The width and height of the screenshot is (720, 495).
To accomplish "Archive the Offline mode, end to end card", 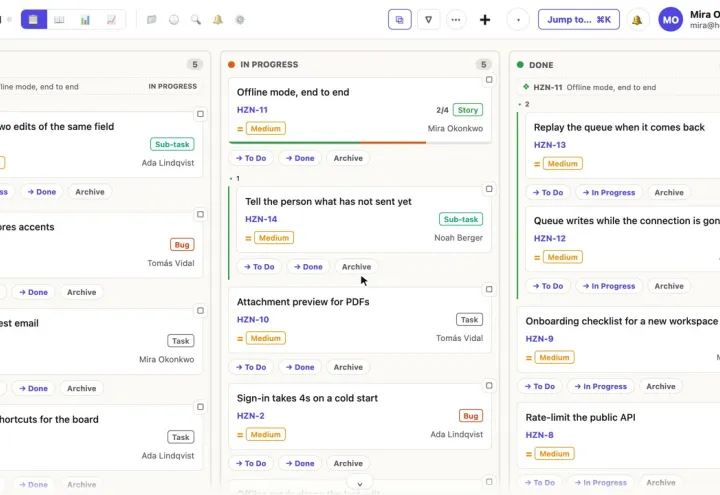I will click(x=348, y=158).
